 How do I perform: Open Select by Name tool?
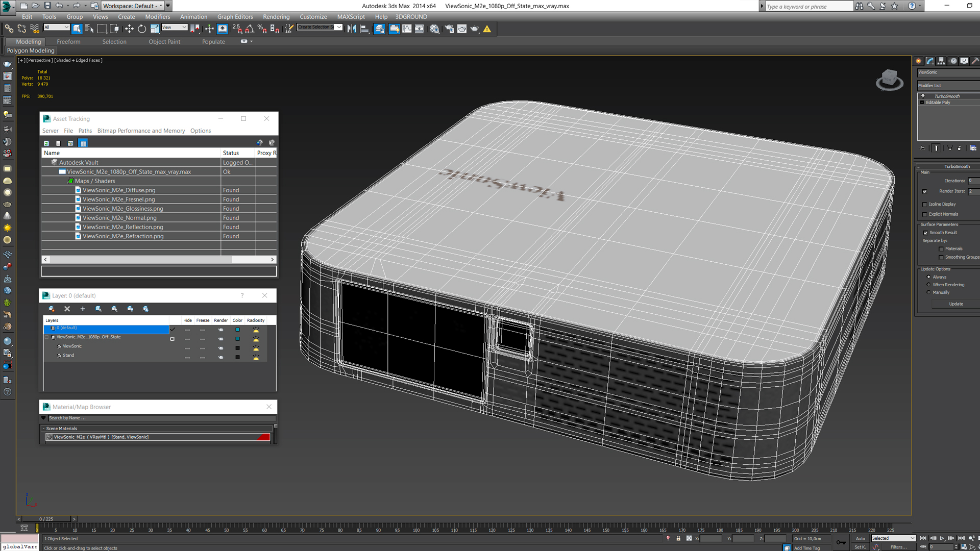[89, 29]
